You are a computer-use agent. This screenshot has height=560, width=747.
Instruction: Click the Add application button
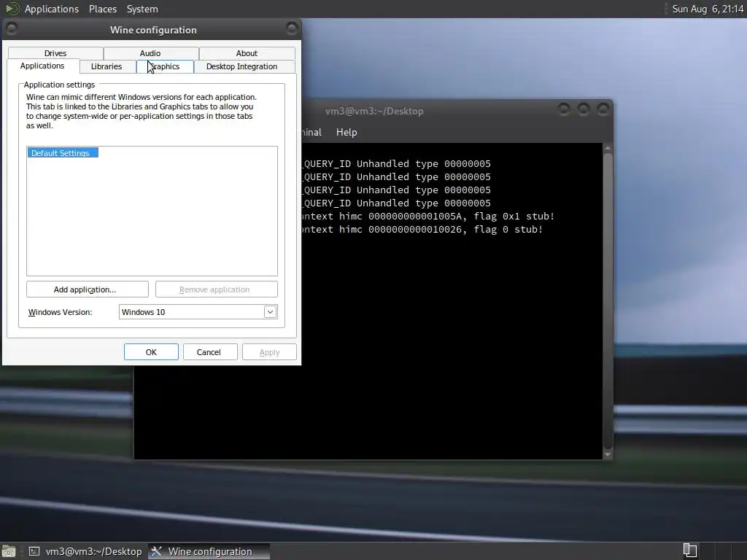click(x=88, y=289)
